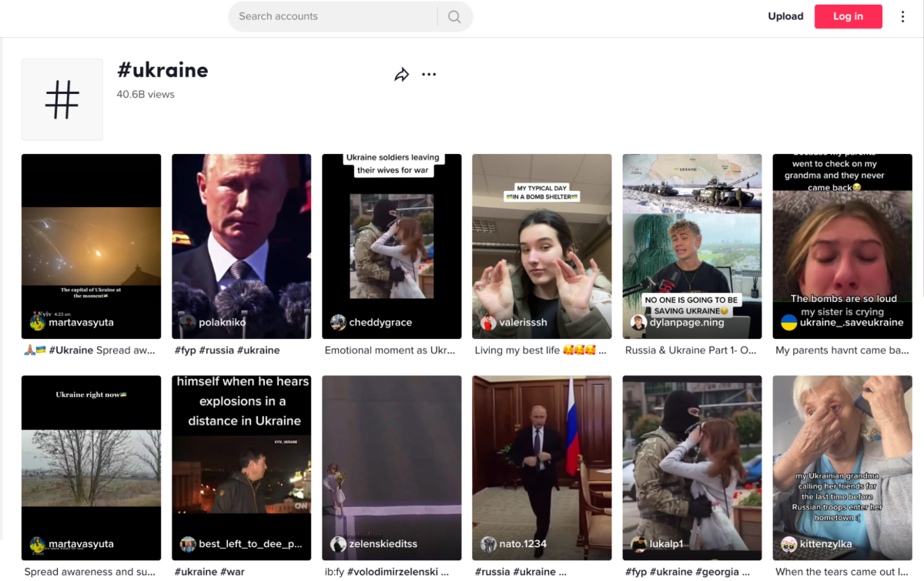Click the valerisssh profile avatar
This screenshot has height=581, width=924.
[488, 322]
